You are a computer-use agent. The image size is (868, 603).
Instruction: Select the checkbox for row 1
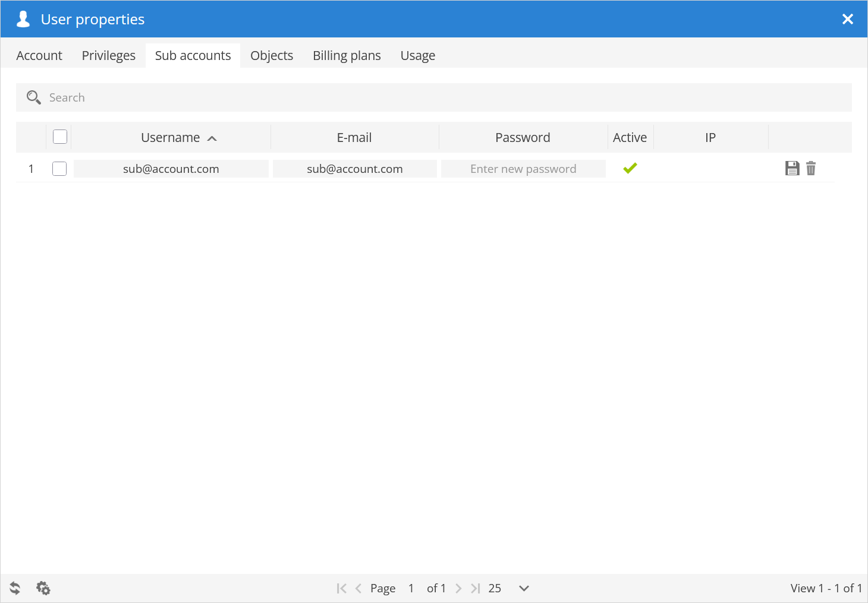[59, 169]
